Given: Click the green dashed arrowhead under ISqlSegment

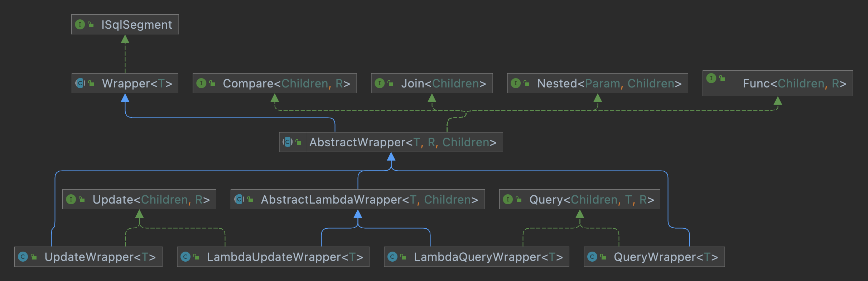Looking at the screenshot, I should pyautogui.click(x=125, y=39).
